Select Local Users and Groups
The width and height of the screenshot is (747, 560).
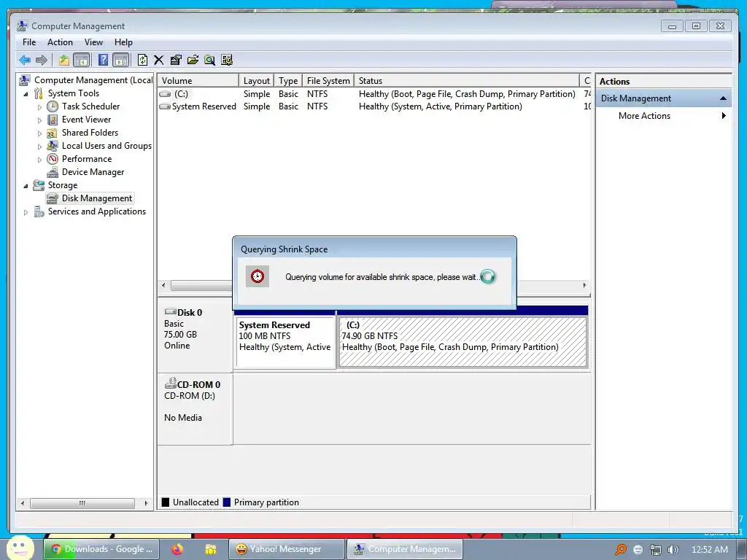[x=107, y=146]
